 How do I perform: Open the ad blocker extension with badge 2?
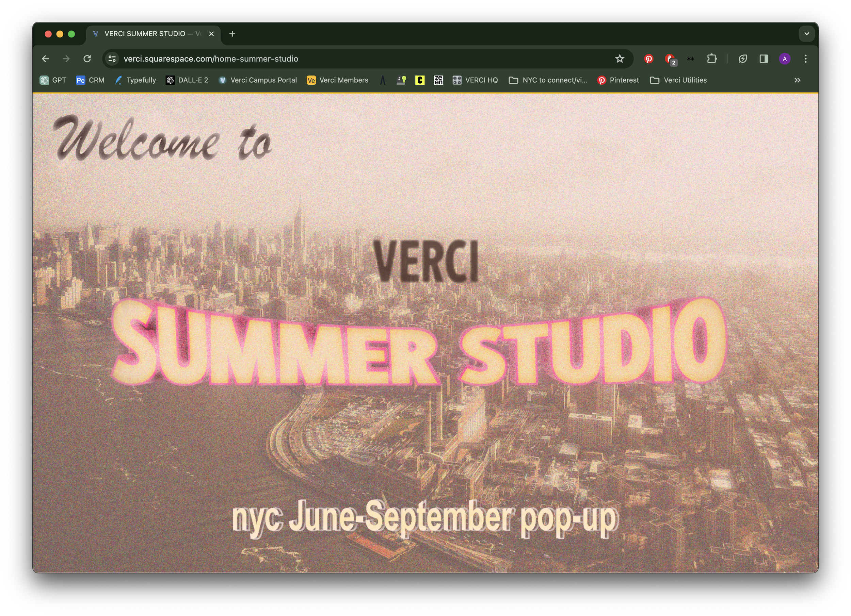(670, 59)
